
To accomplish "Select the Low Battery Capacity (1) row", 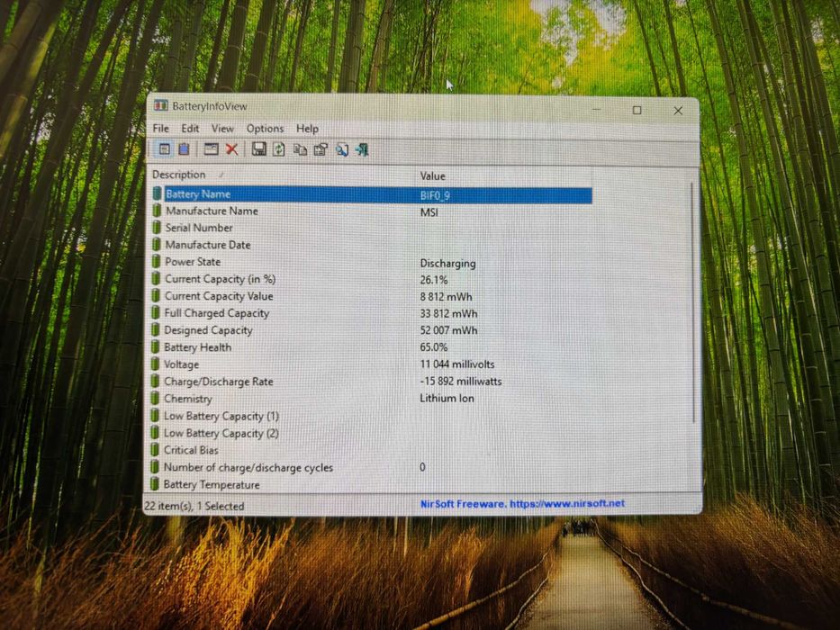I will tap(372, 416).
